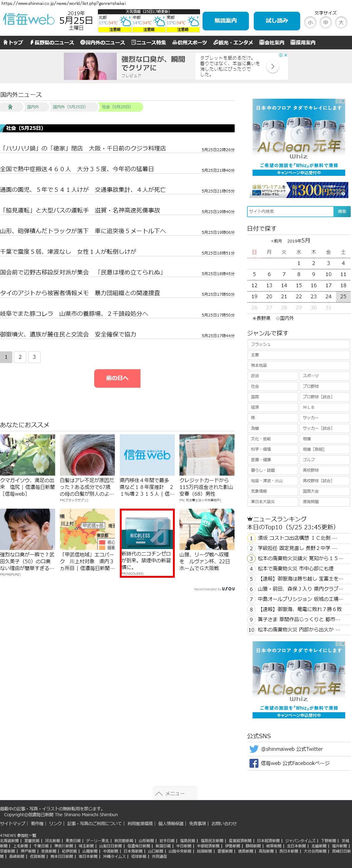Open the 北海道新聞 47NEWS link

pyautogui.click(x=10, y=841)
